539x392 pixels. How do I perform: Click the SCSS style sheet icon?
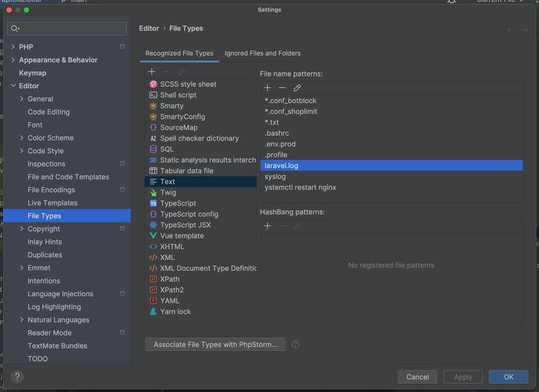pyautogui.click(x=154, y=84)
